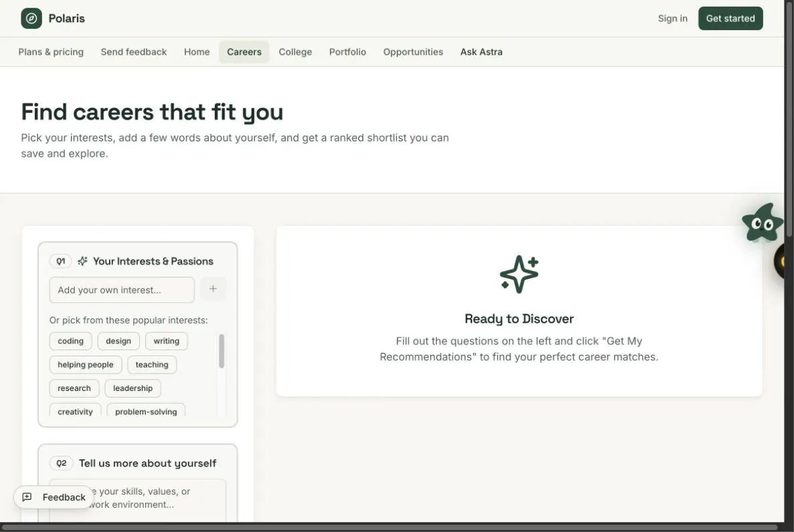Click the Sign in link

pos(672,18)
